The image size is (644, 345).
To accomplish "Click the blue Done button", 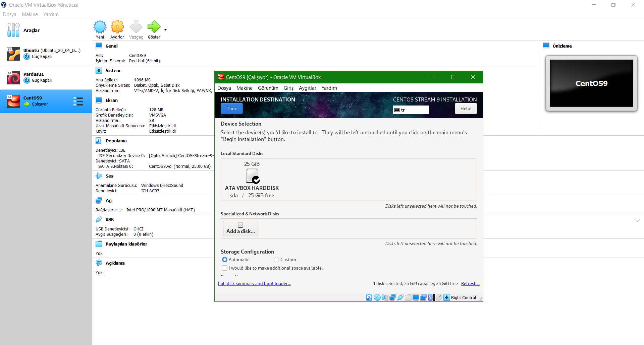I will [x=231, y=109].
